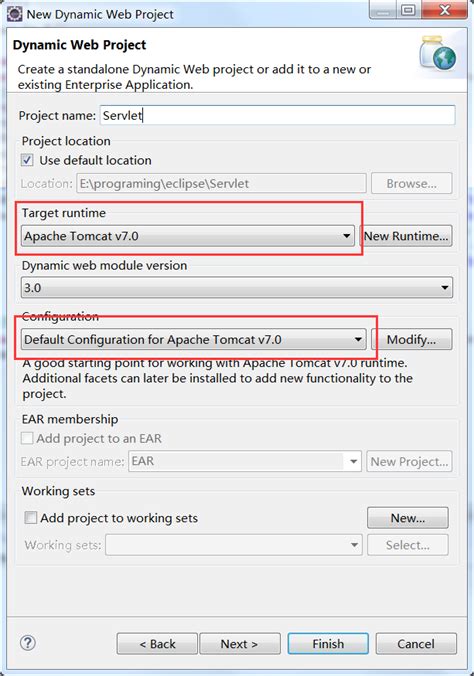
Task: Expand Dynamic web module version dropdown
Action: 237,287
